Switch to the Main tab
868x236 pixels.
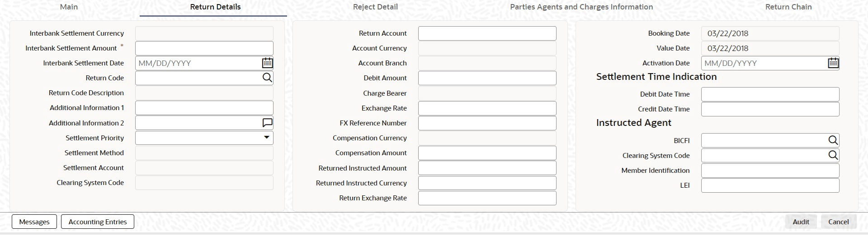69,7
